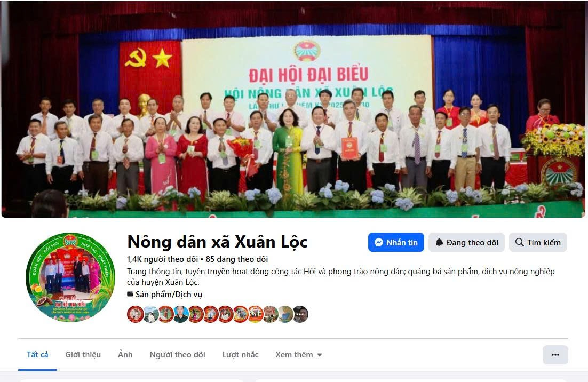Open the 85 đang theo dõi link
Screen dimensions: 588x382
[236, 259]
